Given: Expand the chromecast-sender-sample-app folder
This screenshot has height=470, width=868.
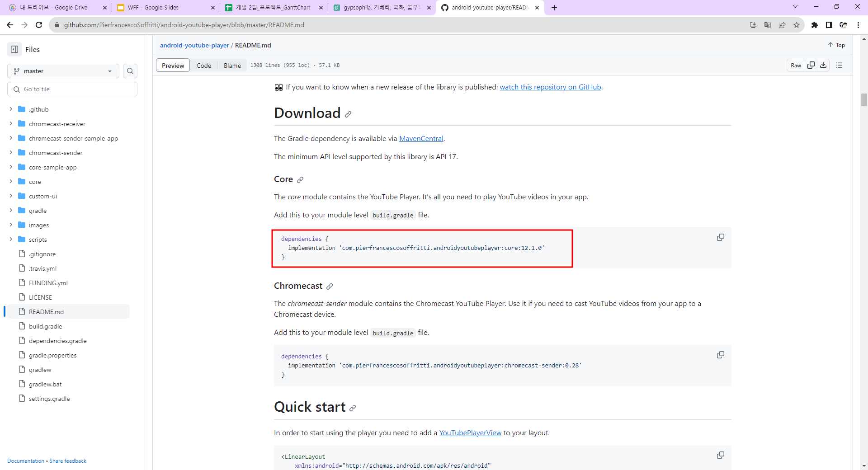Looking at the screenshot, I should (x=11, y=138).
